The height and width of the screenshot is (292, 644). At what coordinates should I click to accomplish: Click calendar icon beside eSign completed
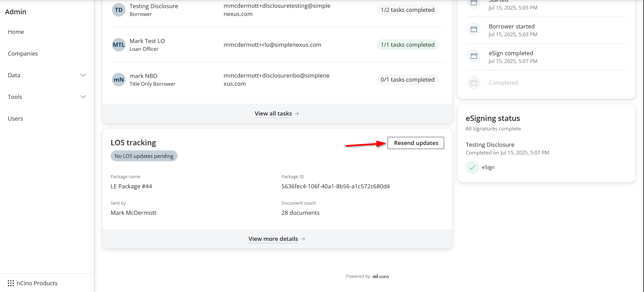click(x=474, y=56)
